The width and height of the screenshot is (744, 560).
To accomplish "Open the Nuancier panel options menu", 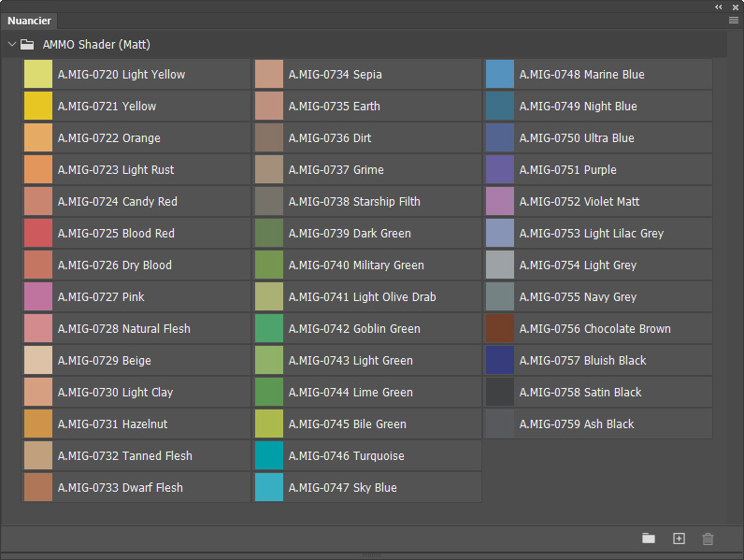I will (734, 20).
